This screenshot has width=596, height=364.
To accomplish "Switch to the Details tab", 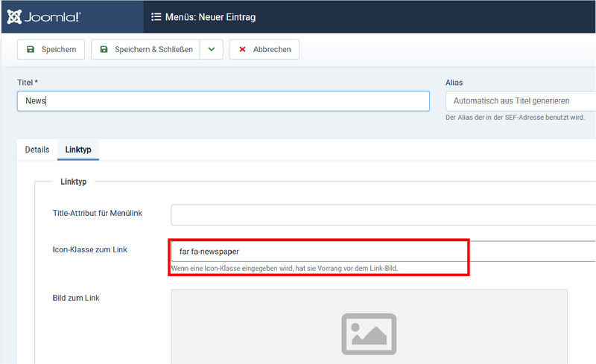I will [37, 150].
